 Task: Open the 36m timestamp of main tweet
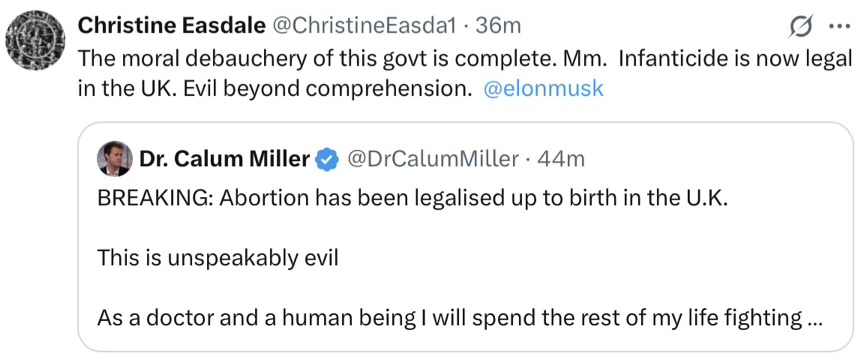tap(498, 26)
